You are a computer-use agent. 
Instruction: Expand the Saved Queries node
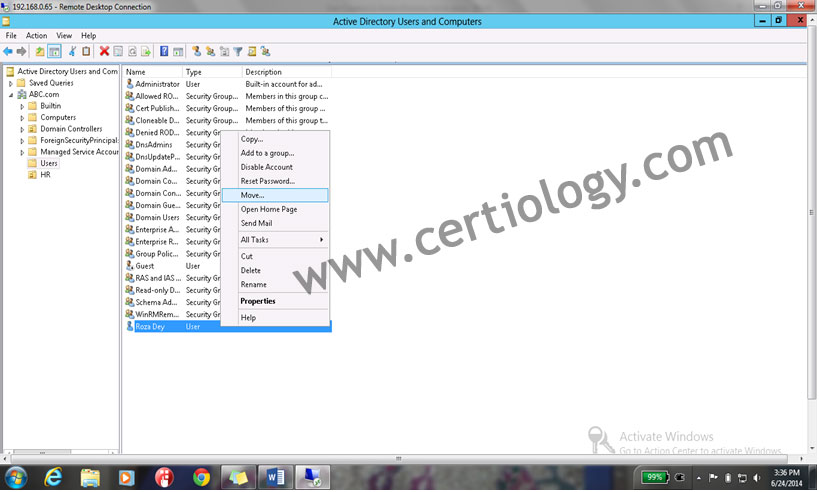pyautogui.click(x=10, y=84)
